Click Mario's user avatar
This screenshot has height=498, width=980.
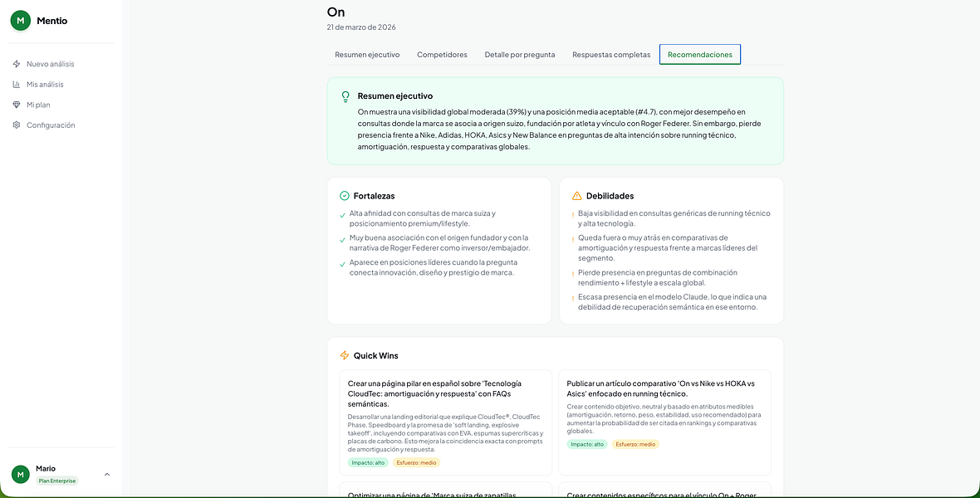(21, 474)
